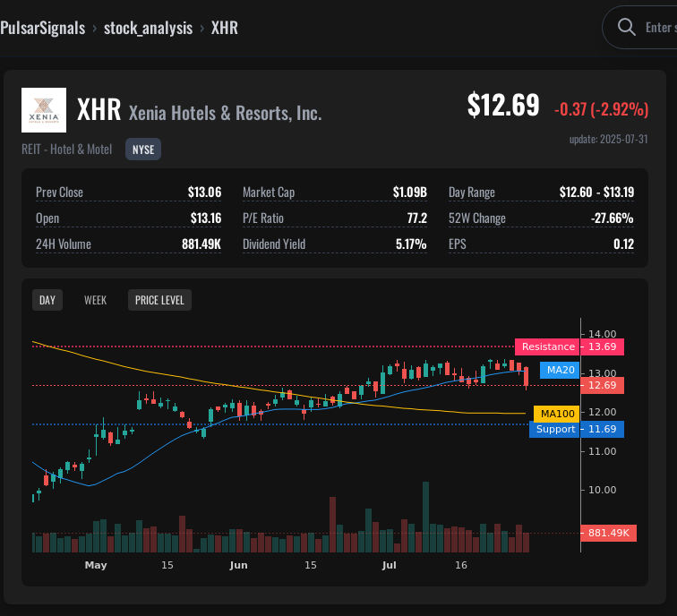Click the EPS label
677x616 pixels.
(458, 244)
